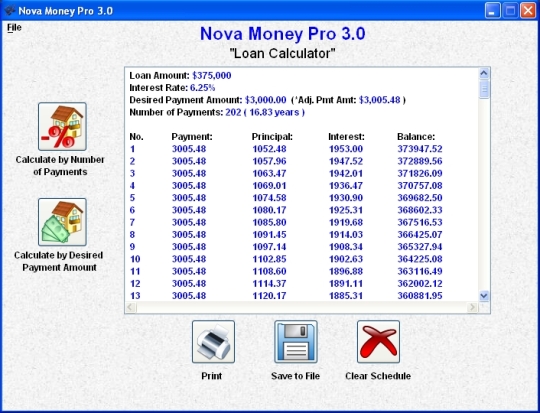The image size is (540, 413).
Task: Click balance 370757.08 in row 4
Action: coord(420,186)
